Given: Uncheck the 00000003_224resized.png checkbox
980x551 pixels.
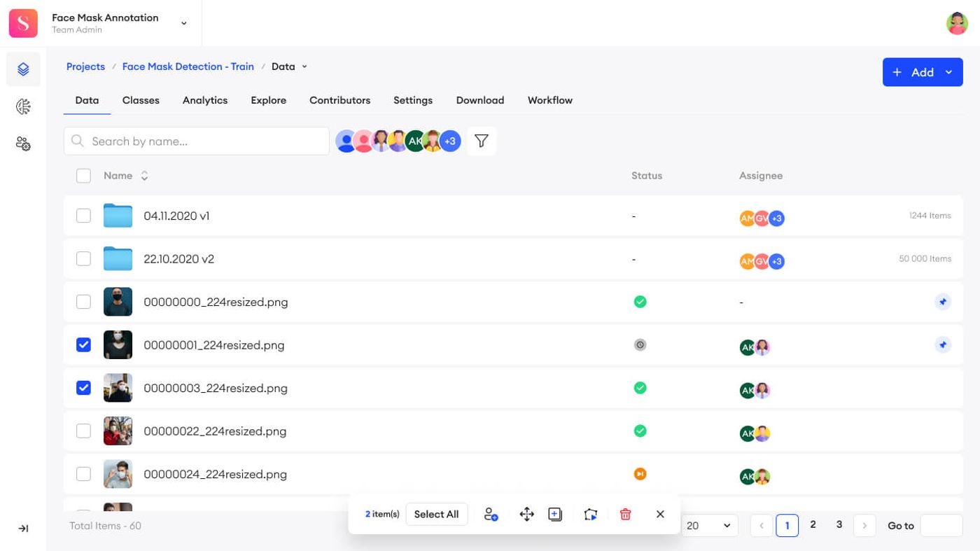Looking at the screenshot, I should [83, 387].
